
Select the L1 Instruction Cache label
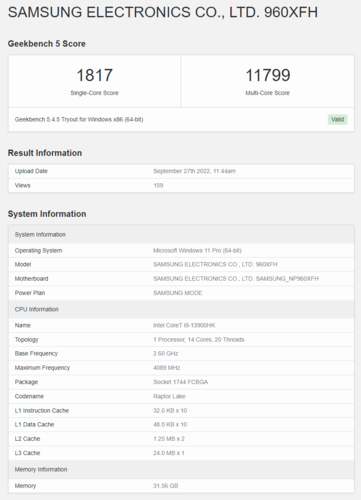(x=42, y=411)
